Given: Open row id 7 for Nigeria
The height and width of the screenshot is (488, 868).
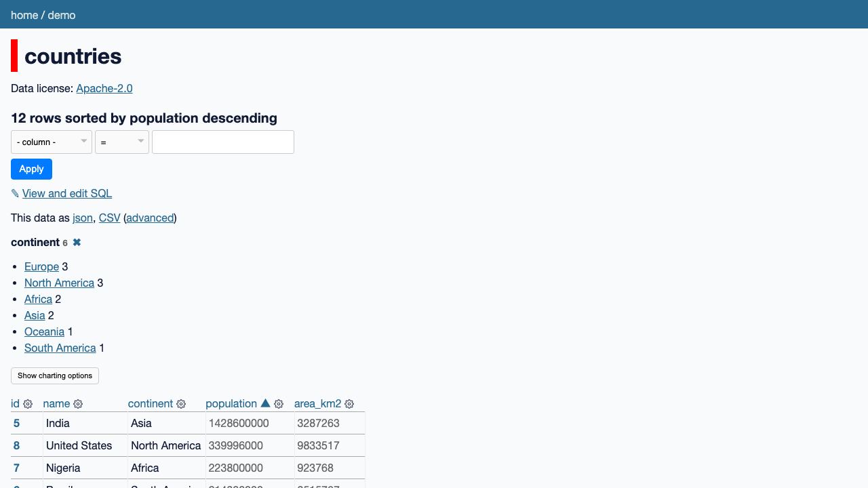Looking at the screenshot, I should coord(16,468).
